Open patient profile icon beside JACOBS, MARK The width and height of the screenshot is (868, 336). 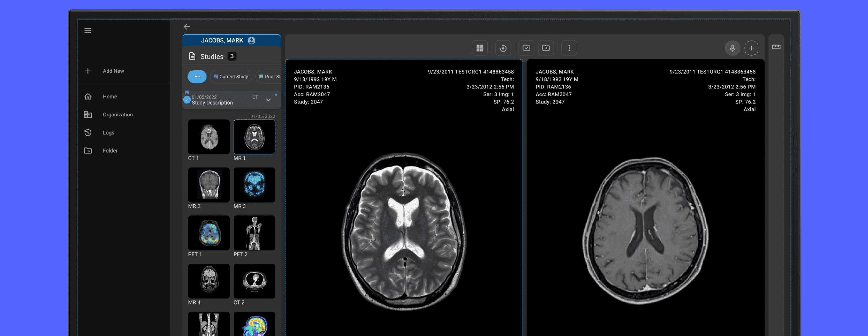coord(251,41)
